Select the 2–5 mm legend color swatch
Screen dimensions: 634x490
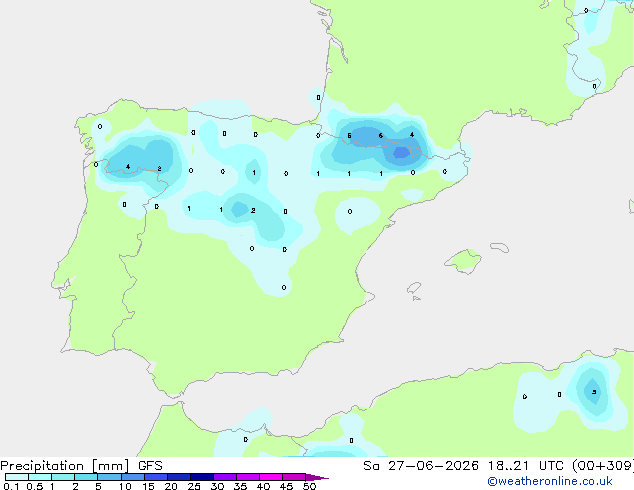coord(86,477)
